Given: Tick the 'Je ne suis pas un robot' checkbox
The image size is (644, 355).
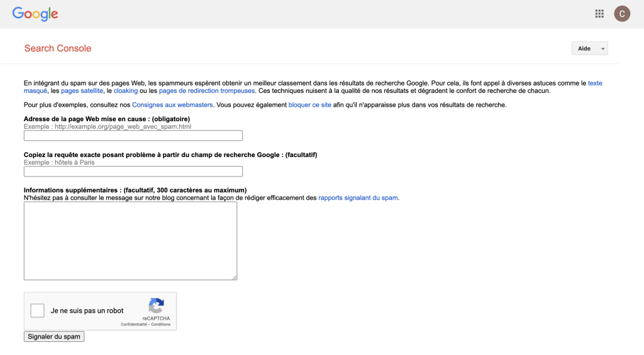Looking at the screenshot, I should (38, 310).
